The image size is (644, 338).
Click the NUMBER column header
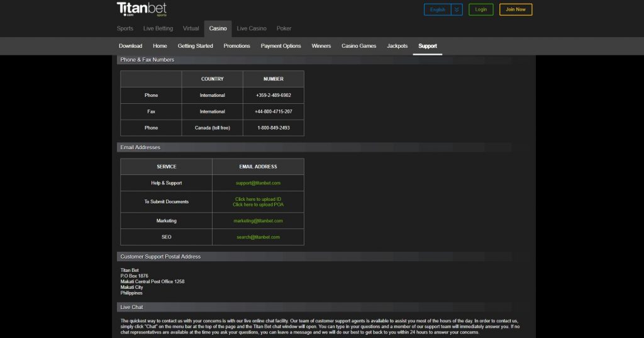[x=274, y=79]
